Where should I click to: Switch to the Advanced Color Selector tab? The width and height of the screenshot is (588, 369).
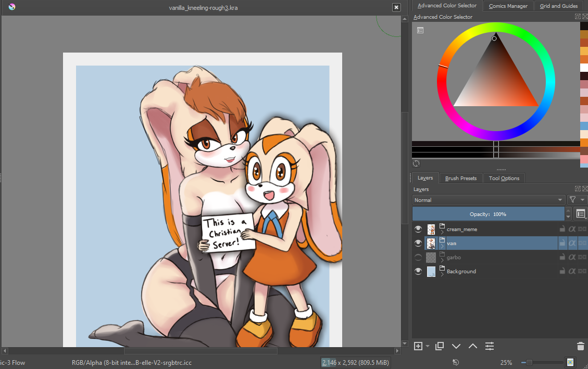point(447,6)
